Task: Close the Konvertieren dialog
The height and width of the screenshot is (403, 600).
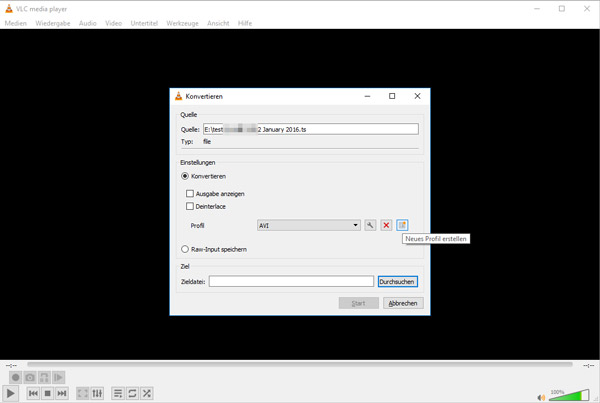Action: [x=417, y=96]
